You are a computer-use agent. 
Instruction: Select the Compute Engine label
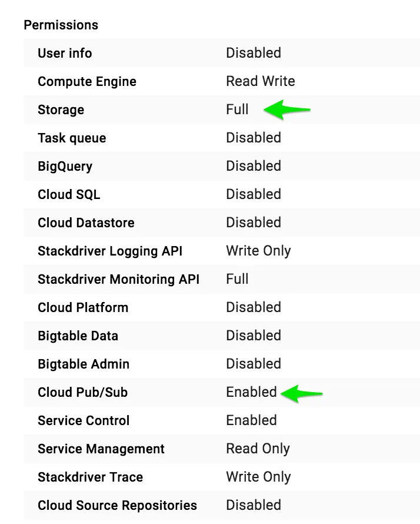87,81
